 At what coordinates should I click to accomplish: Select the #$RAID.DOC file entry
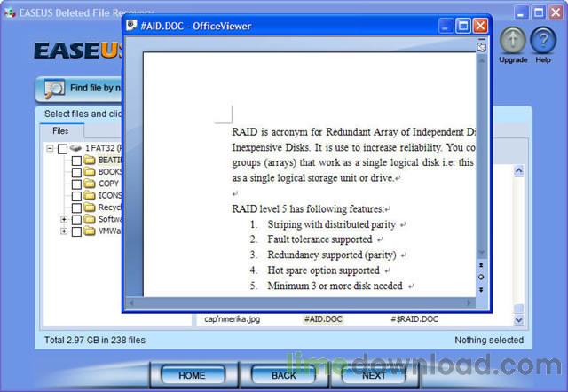point(414,319)
